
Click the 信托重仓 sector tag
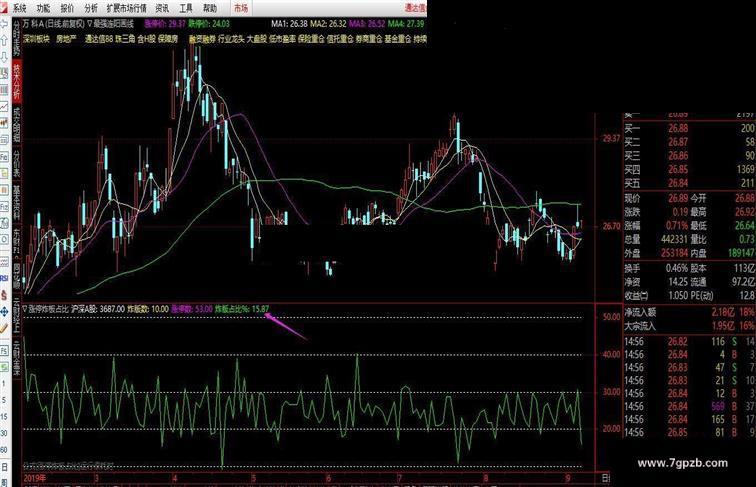pyautogui.click(x=340, y=39)
